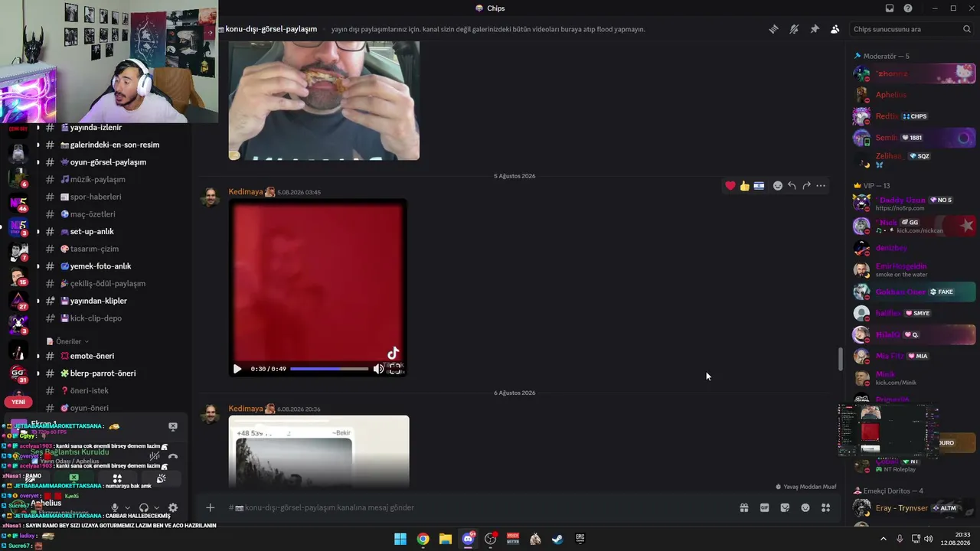Open the apps launcher in message bar
Viewport: 980px width, 551px height.
[x=826, y=507]
